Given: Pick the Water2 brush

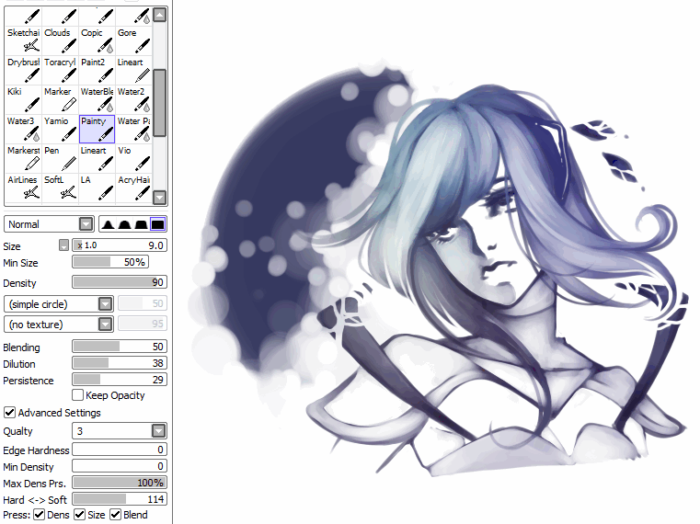Looking at the screenshot, I should (133, 99).
